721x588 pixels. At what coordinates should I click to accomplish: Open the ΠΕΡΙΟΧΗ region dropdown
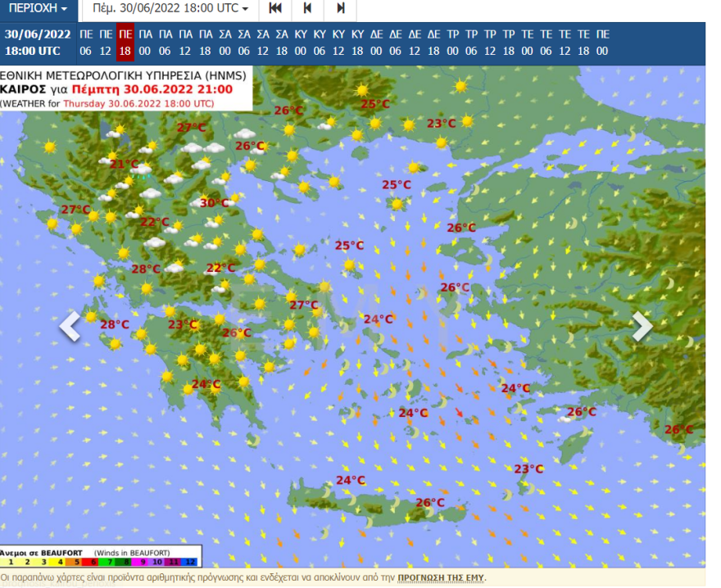[39, 9]
